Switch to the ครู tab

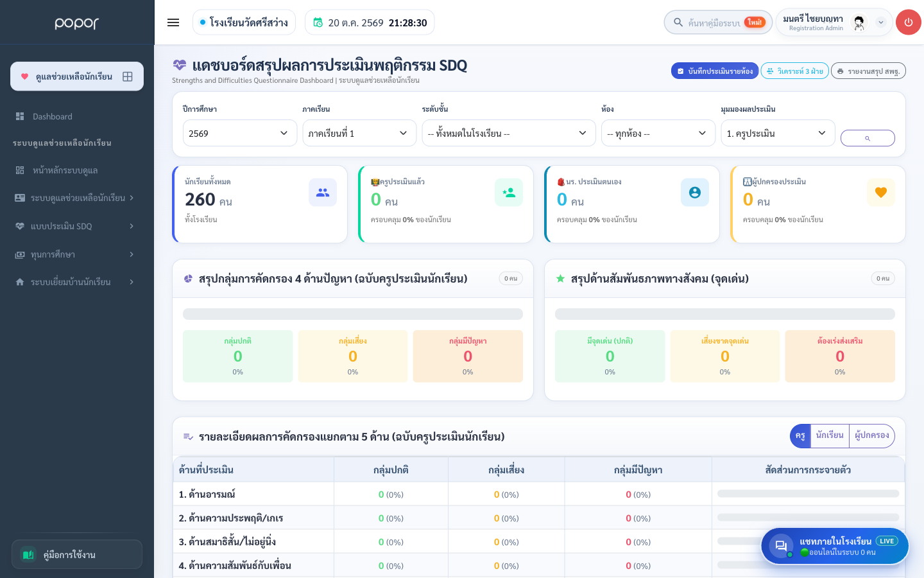pyautogui.click(x=800, y=435)
